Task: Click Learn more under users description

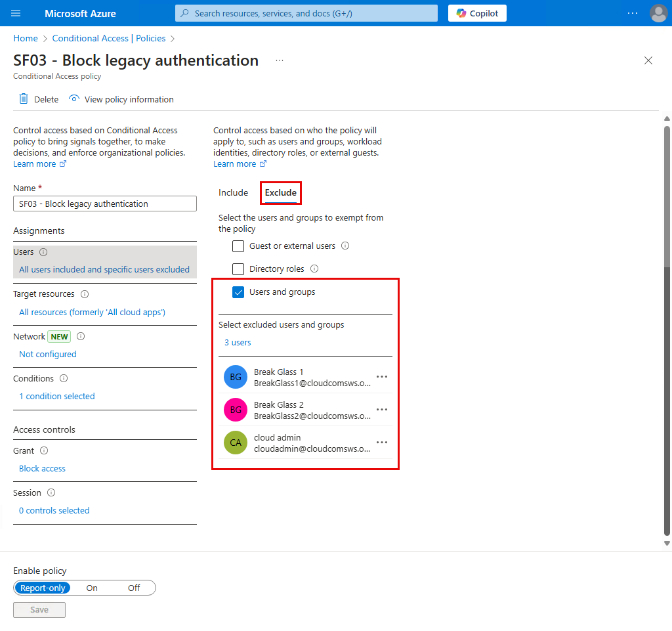Action: [240, 163]
